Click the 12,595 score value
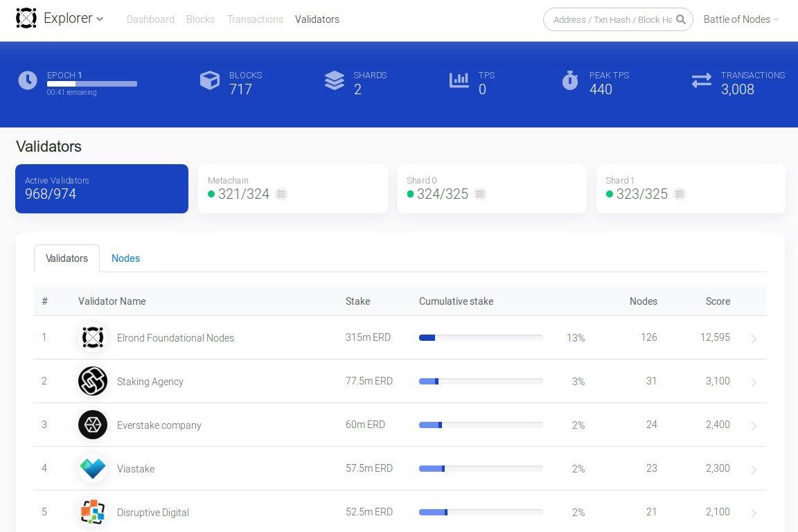798x532 pixels. [715, 337]
